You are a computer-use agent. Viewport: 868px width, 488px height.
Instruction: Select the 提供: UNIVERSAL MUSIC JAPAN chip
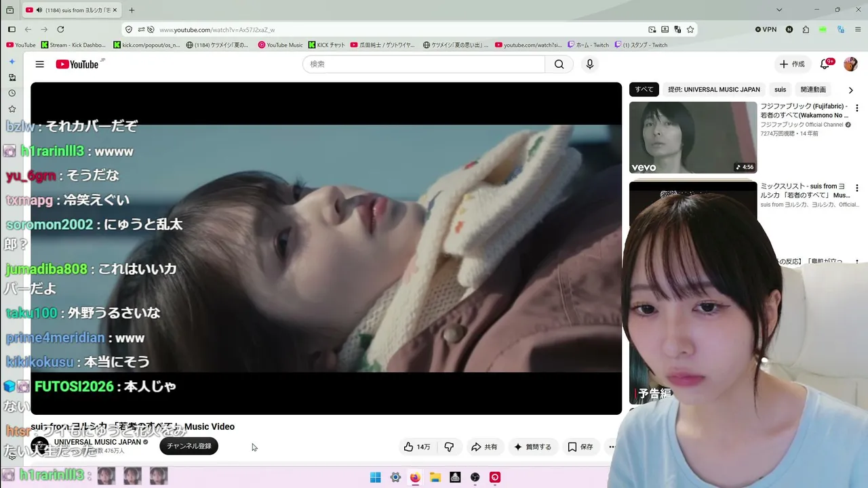tap(713, 89)
